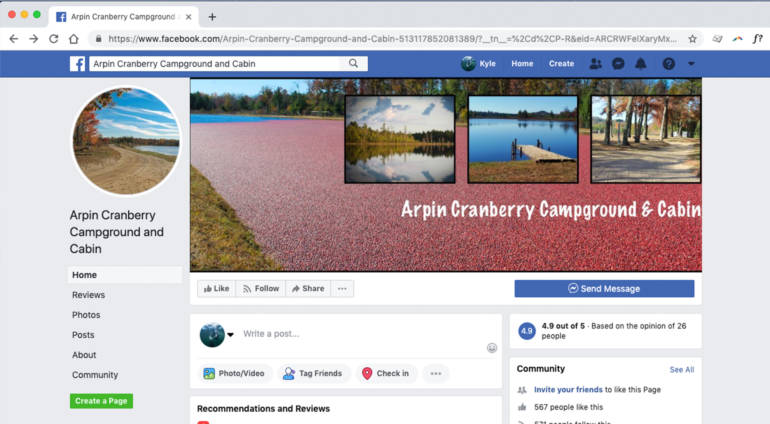Viewport: 770px width, 424px height.
Task: Go to Home in the blue bar
Action: click(522, 63)
